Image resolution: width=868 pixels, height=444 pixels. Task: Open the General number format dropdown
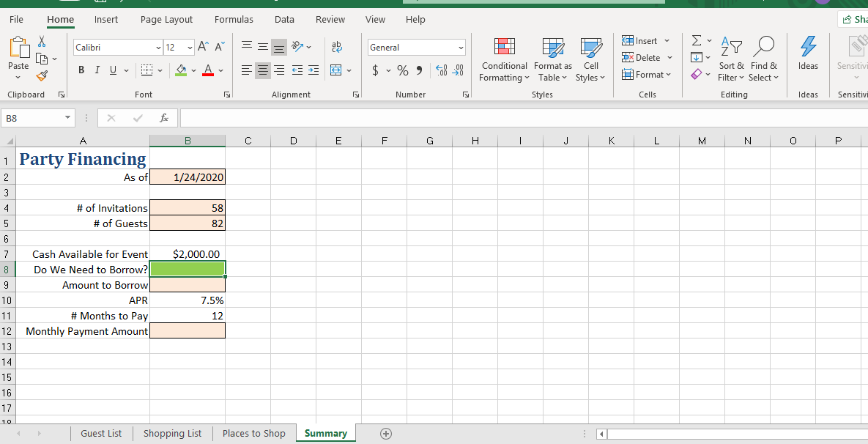pos(461,48)
